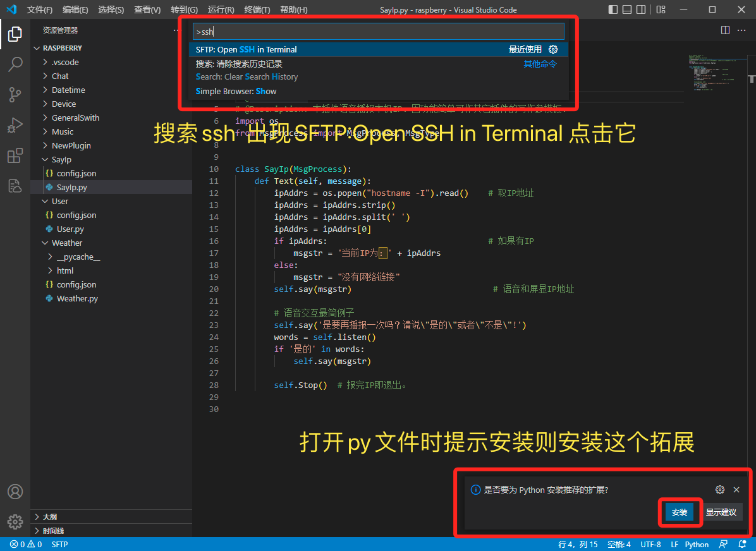Click the errors and warnings status indicator
The width and height of the screenshot is (756, 551).
26,544
